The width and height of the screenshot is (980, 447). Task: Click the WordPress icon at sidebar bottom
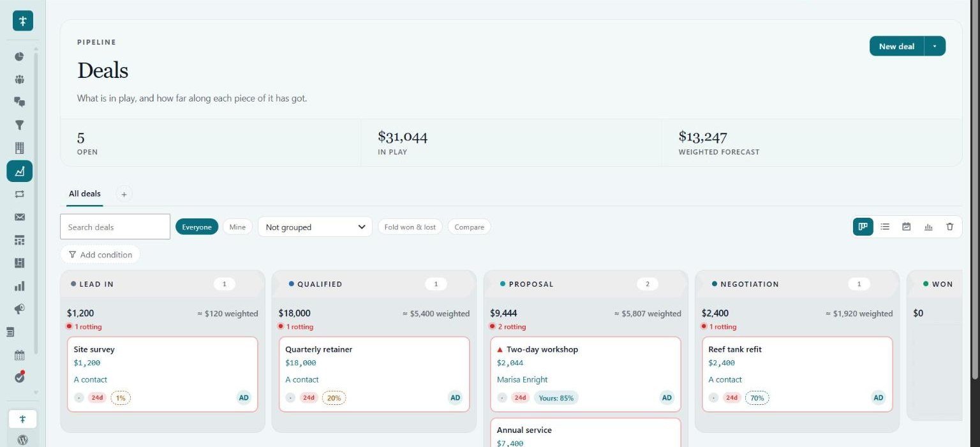pyautogui.click(x=23, y=439)
